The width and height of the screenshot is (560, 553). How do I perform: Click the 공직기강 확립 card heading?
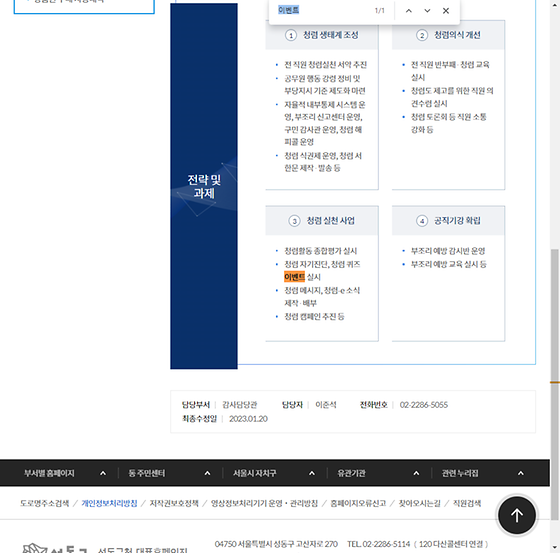457,221
